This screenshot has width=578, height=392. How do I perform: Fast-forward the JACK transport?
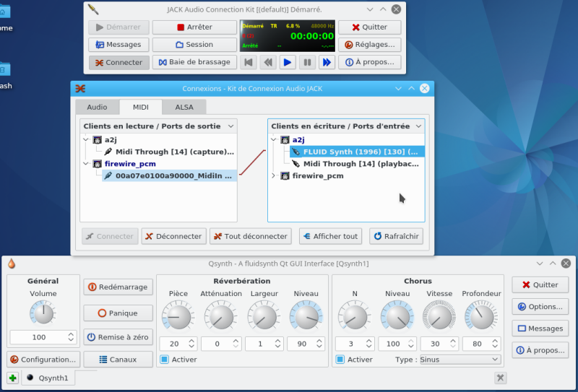(327, 62)
